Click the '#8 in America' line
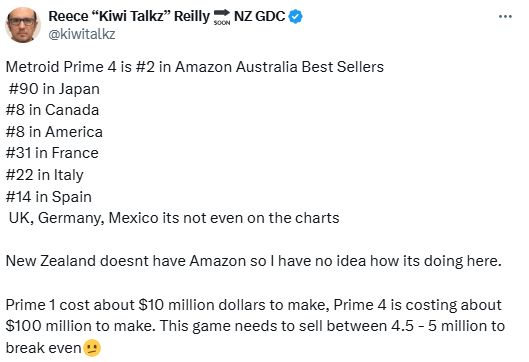 tap(54, 132)
